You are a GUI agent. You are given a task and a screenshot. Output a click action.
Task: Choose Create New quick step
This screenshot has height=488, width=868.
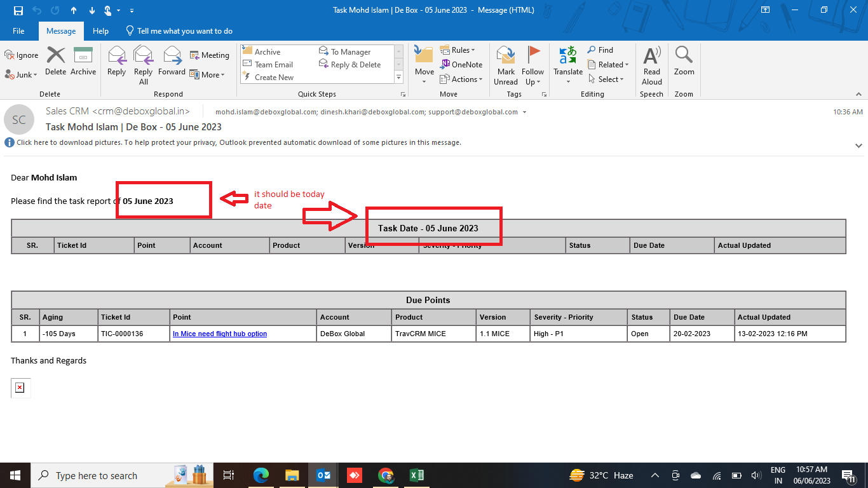pyautogui.click(x=268, y=77)
